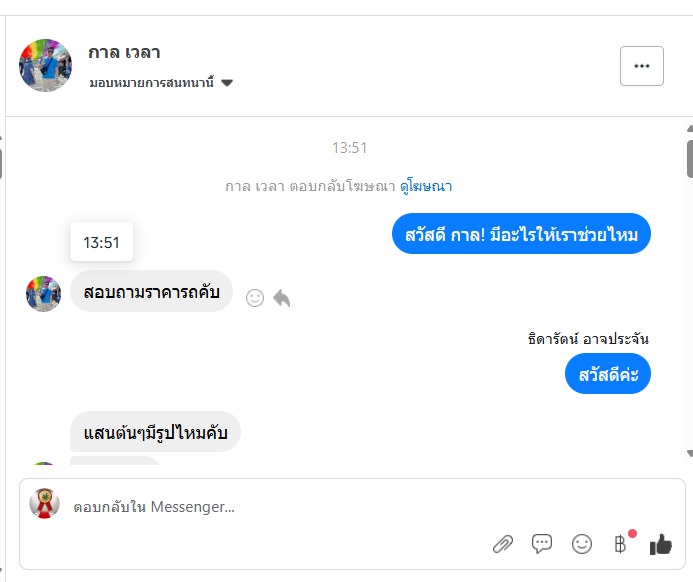Click the baht payment request icon
The image size is (693, 582).
tap(620, 544)
